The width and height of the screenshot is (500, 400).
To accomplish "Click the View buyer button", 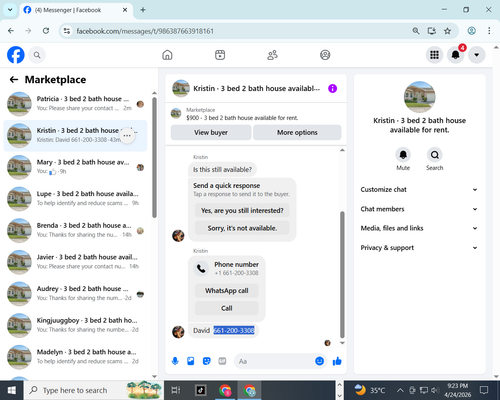I will (211, 132).
